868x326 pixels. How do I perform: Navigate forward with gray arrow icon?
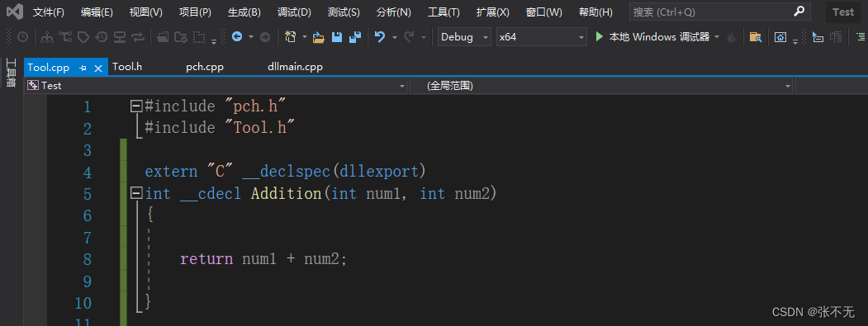click(x=264, y=37)
